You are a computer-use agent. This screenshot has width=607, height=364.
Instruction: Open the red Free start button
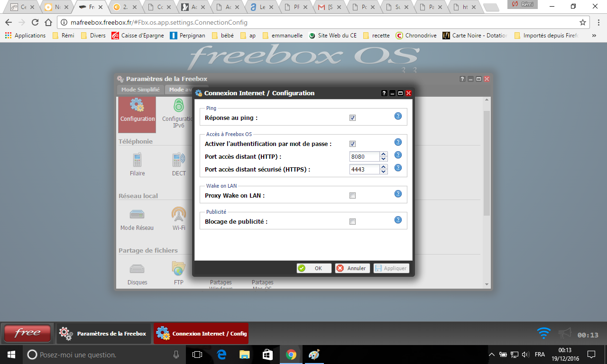(28, 333)
